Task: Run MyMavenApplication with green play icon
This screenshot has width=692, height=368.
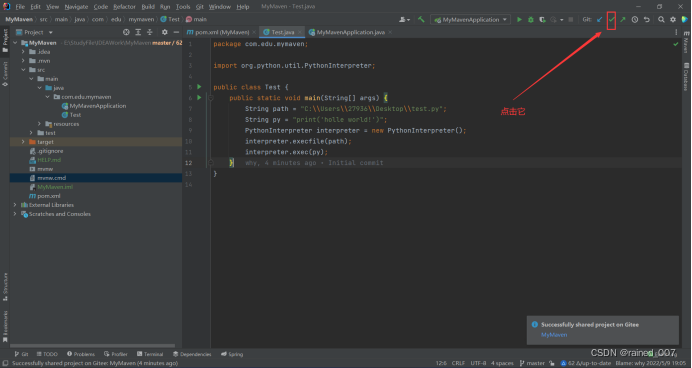Action: (x=519, y=19)
